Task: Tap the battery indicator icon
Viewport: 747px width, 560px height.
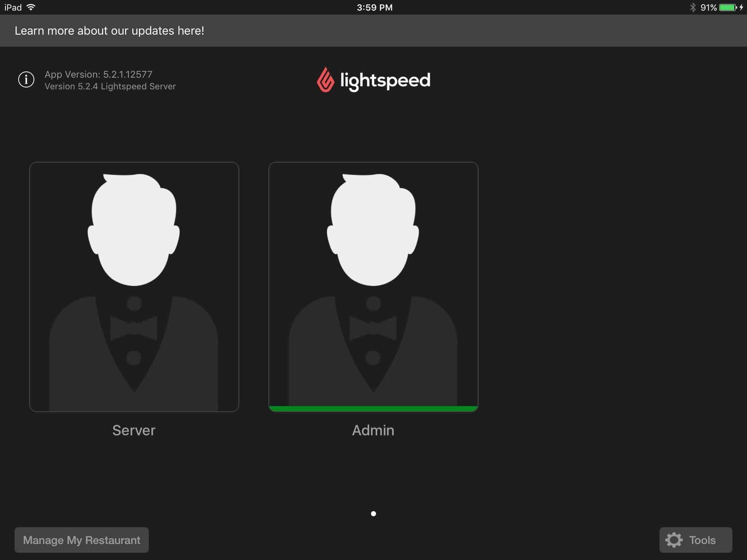Action: click(728, 7)
